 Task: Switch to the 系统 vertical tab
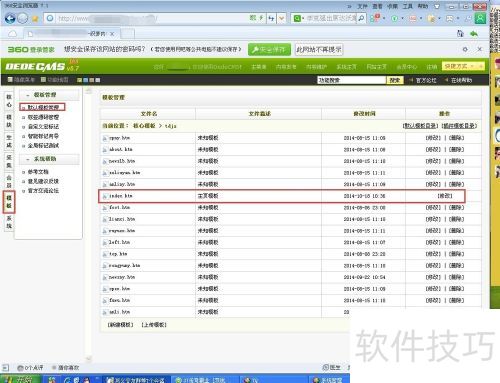click(x=9, y=222)
